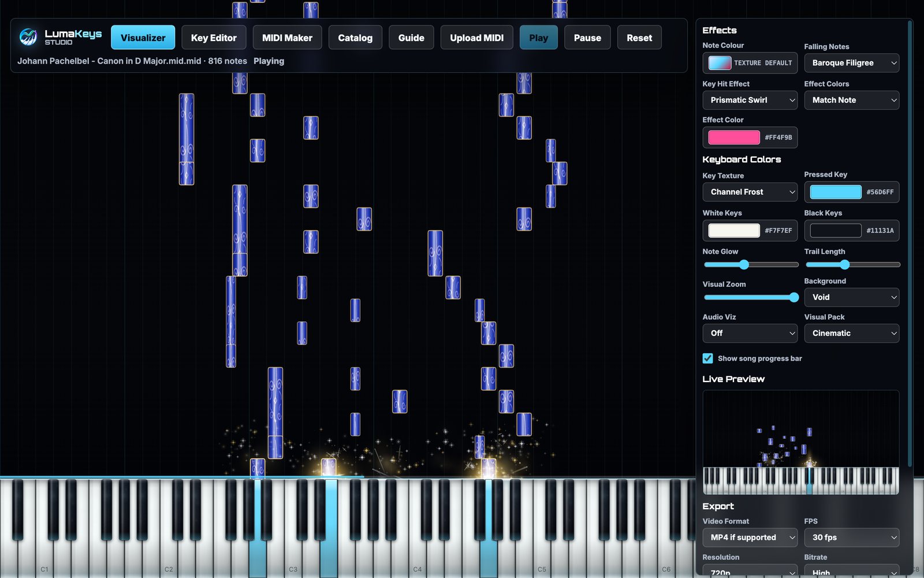The height and width of the screenshot is (578, 924).
Task: Open the Falling Notes dropdown
Action: 851,63
